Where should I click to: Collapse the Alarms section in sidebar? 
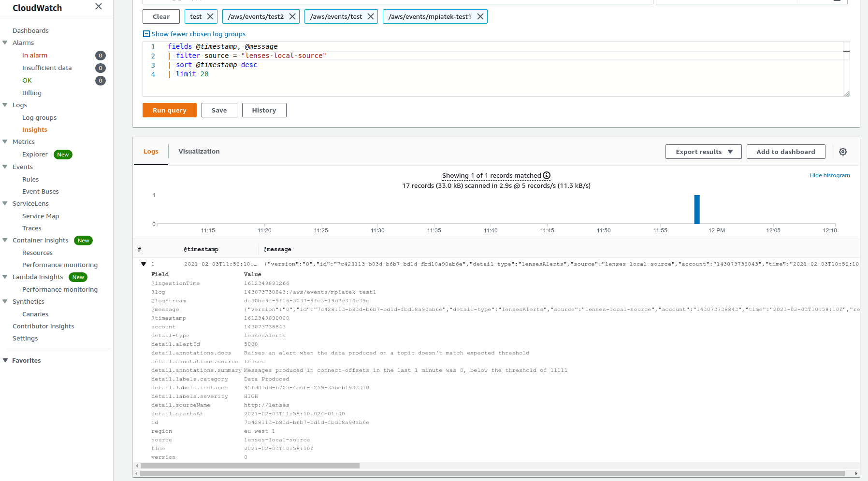pyautogui.click(x=5, y=42)
